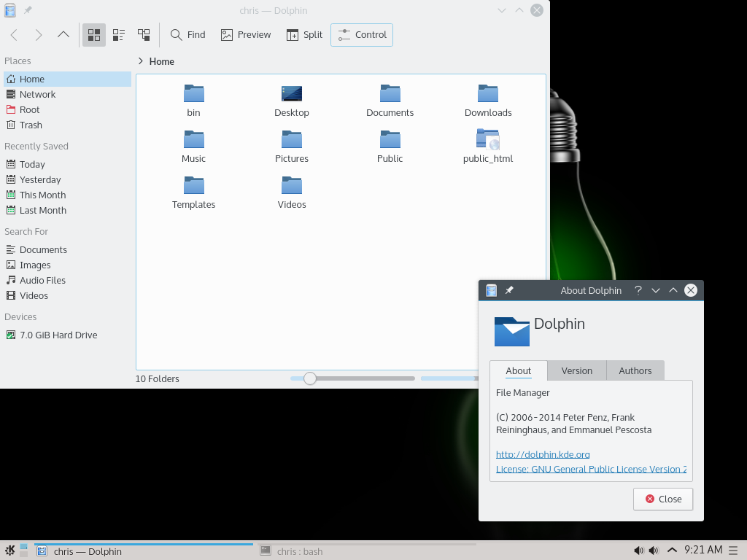
Task: Select the public_html folder
Action: click(488, 147)
